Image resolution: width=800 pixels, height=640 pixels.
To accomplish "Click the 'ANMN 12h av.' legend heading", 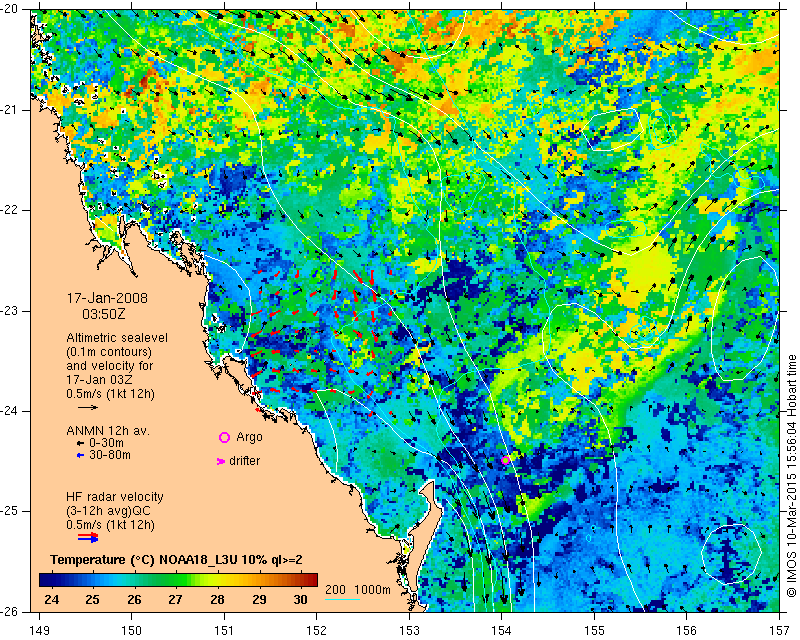I will pyautogui.click(x=108, y=431).
